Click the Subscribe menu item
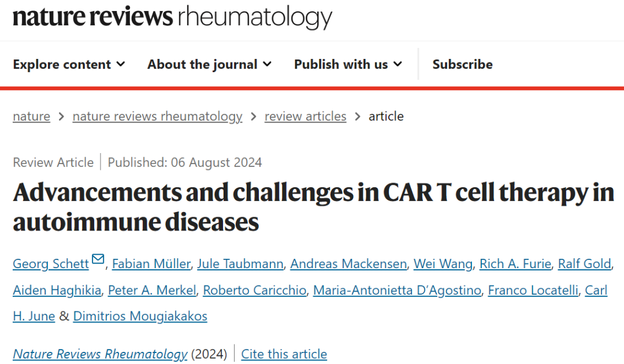The width and height of the screenshot is (624, 364). [x=462, y=65]
